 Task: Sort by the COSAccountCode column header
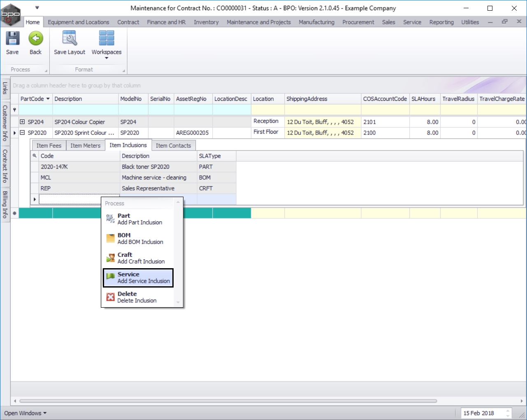tap(385, 99)
